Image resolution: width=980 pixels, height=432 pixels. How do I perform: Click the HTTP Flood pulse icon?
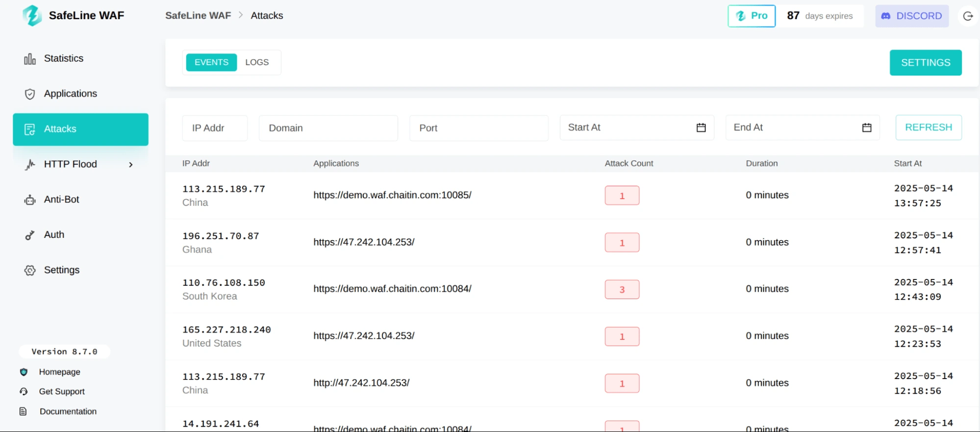click(30, 165)
